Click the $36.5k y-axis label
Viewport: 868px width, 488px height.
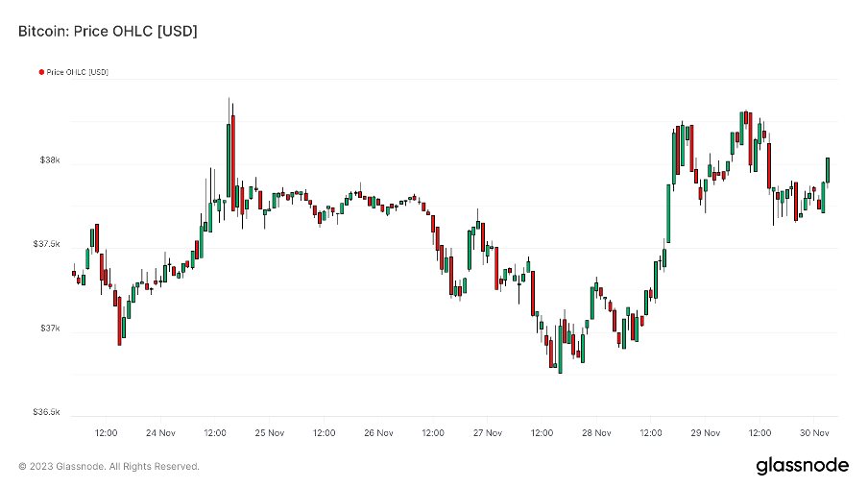(x=45, y=413)
